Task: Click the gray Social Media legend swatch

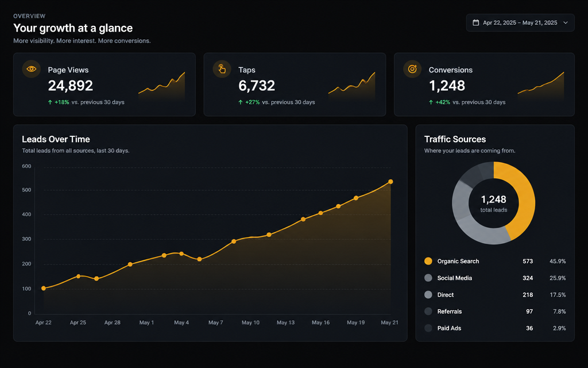Action: tap(428, 278)
